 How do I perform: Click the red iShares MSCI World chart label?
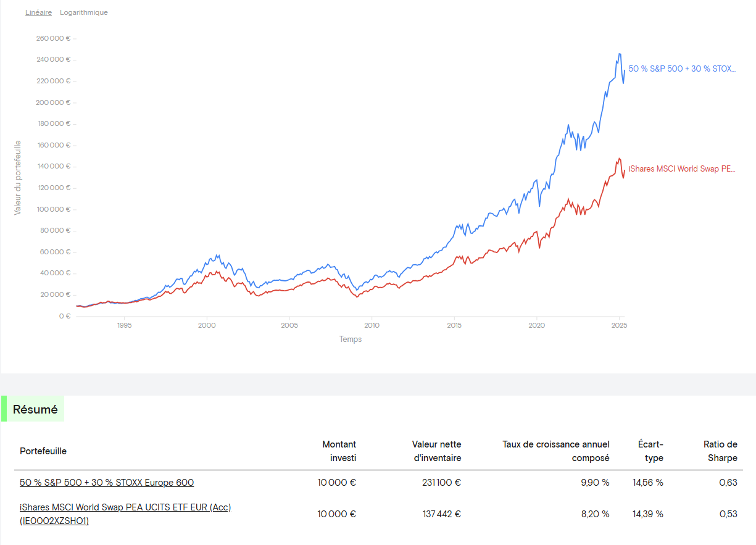682,168
